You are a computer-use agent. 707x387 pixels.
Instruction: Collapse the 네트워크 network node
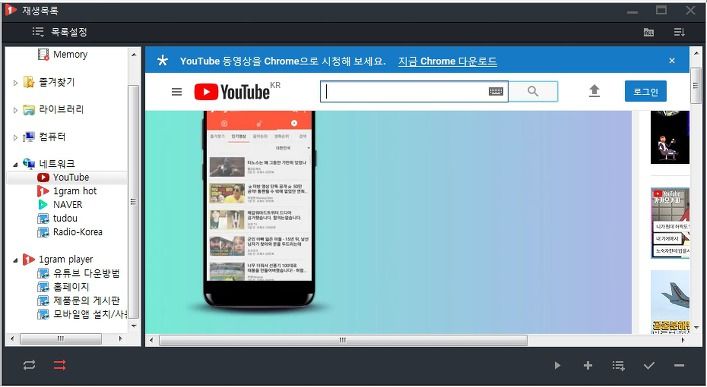click(x=15, y=165)
